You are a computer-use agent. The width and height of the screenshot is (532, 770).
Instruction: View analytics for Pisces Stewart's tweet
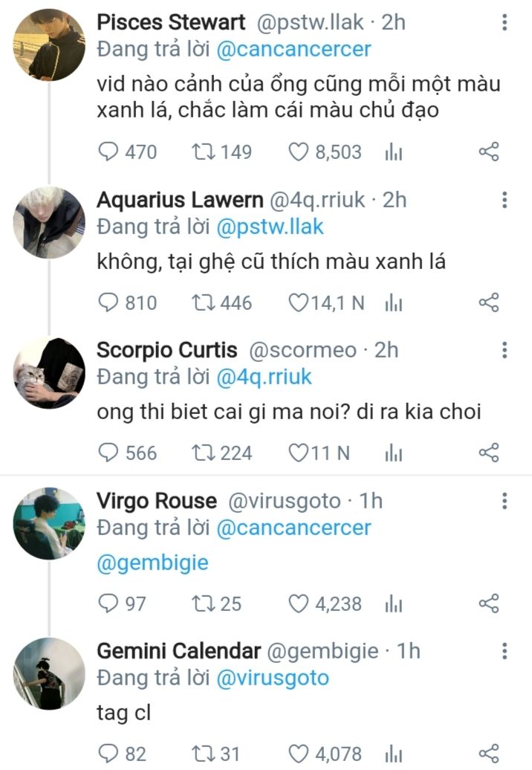pyautogui.click(x=393, y=152)
